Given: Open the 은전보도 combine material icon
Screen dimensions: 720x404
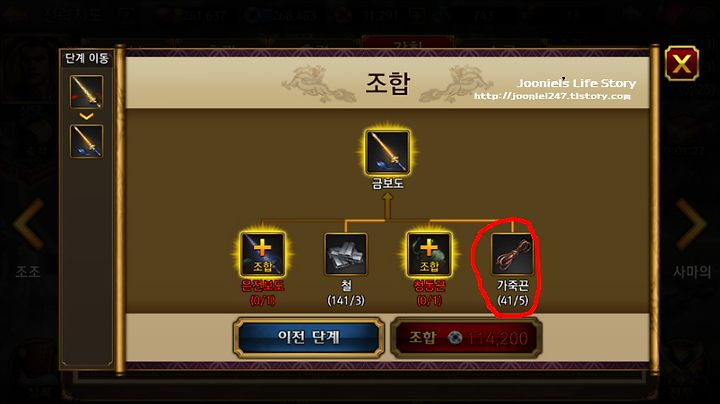Looking at the screenshot, I should point(263,254).
